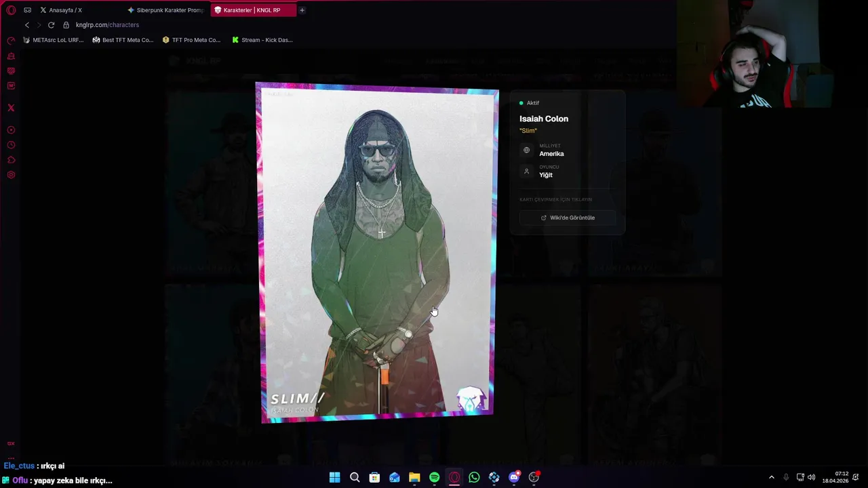Open the Windows Start menu

tap(334, 477)
